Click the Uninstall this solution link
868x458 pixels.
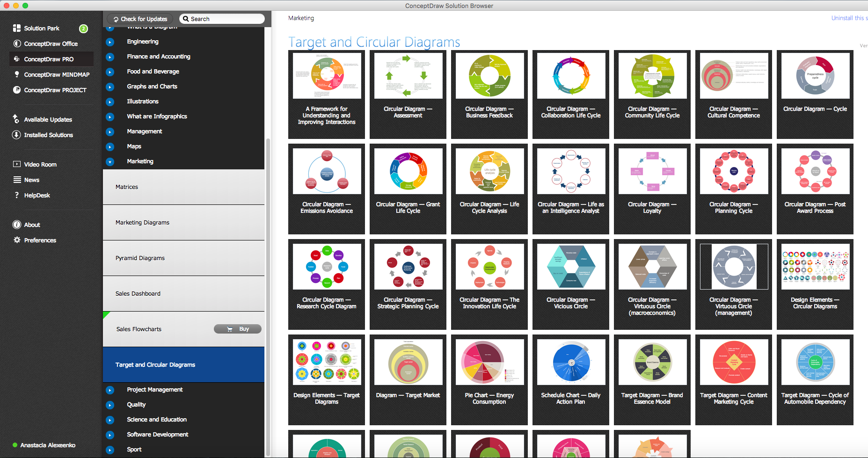point(849,18)
